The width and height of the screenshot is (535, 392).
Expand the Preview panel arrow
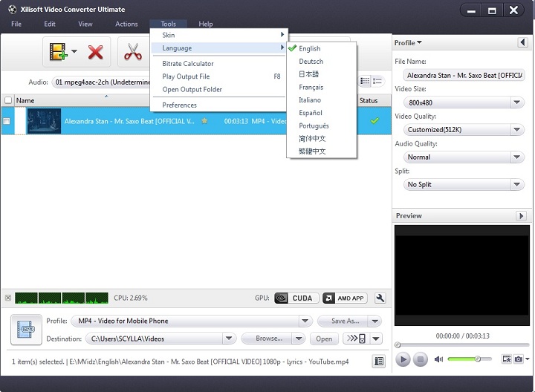[x=521, y=216]
